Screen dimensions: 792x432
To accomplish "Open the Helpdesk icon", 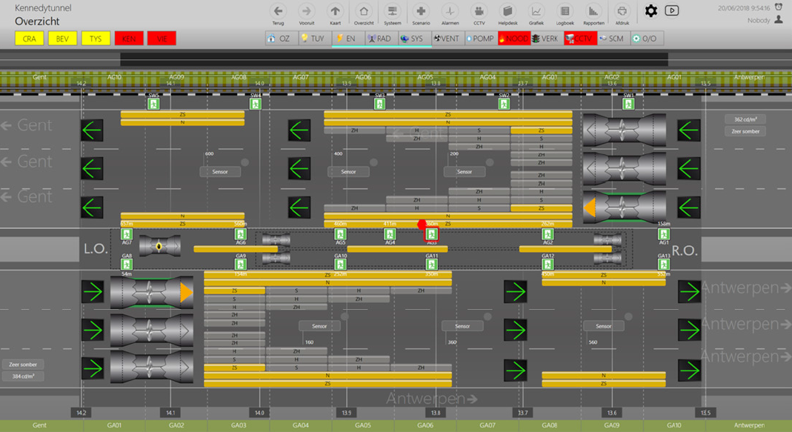I will point(508,11).
